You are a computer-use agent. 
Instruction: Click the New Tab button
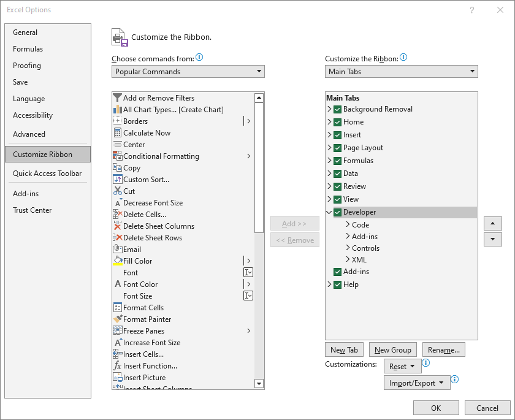point(344,349)
